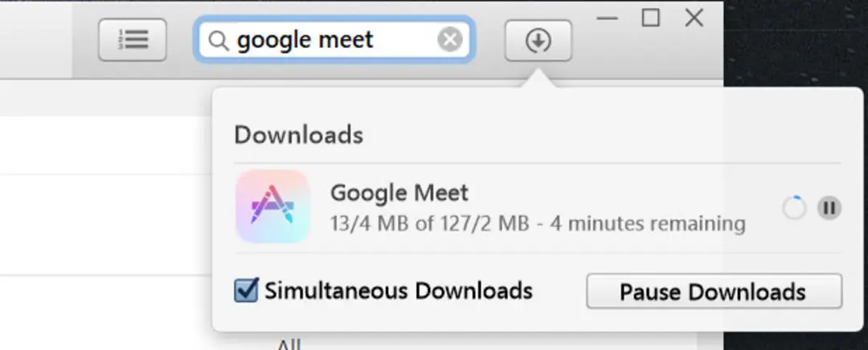Click the downloads arrow toolbar button

coord(538,40)
